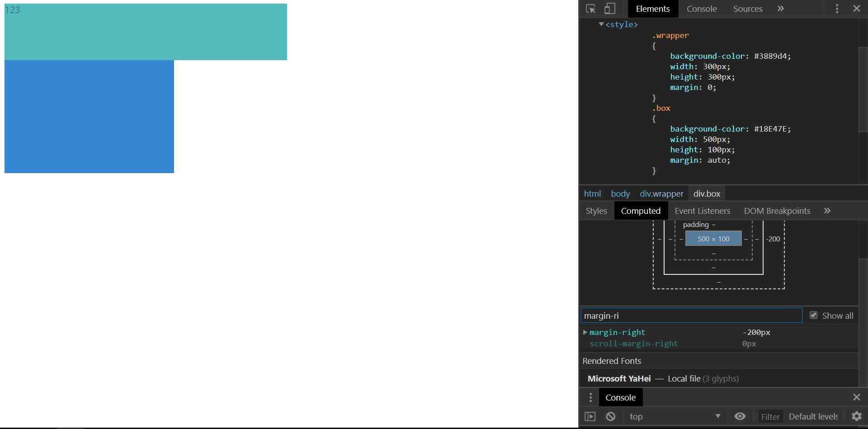Click the #3889d4 color value

point(770,56)
